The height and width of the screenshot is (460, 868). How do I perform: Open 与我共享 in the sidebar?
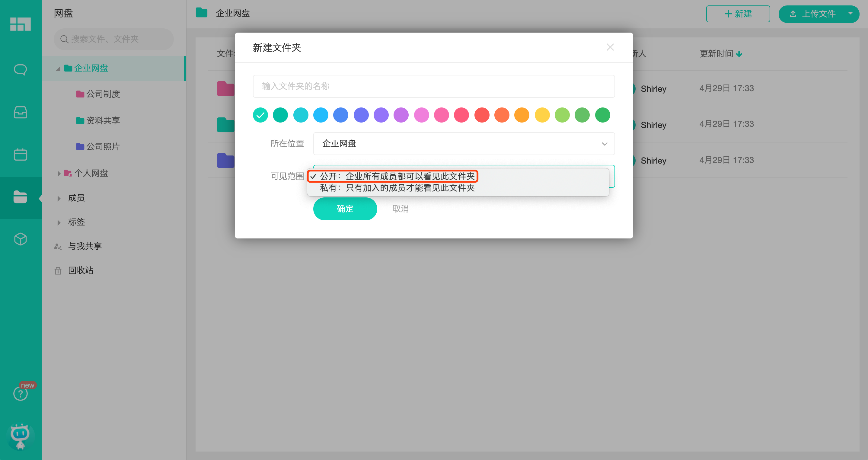pyautogui.click(x=84, y=246)
